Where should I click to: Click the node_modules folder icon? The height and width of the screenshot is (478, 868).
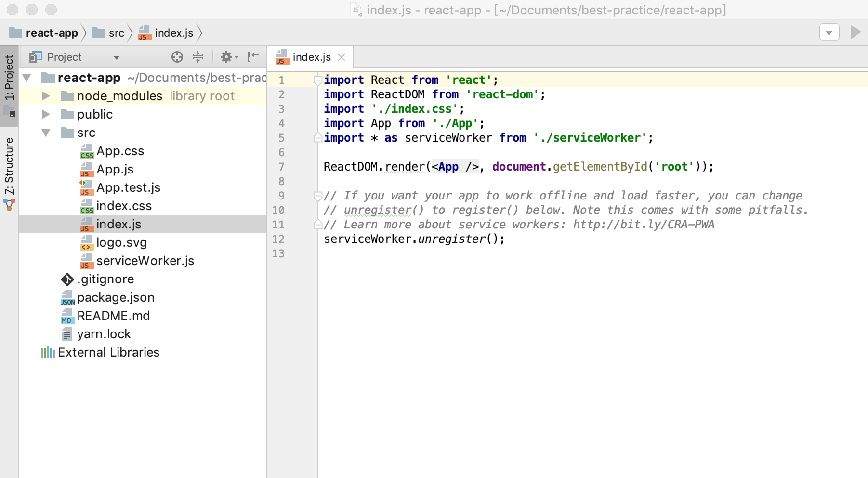click(x=67, y=96)
